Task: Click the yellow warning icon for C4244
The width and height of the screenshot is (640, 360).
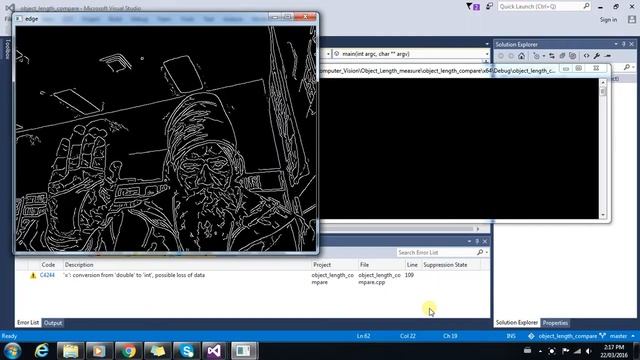Action: (x=33, y=276)
